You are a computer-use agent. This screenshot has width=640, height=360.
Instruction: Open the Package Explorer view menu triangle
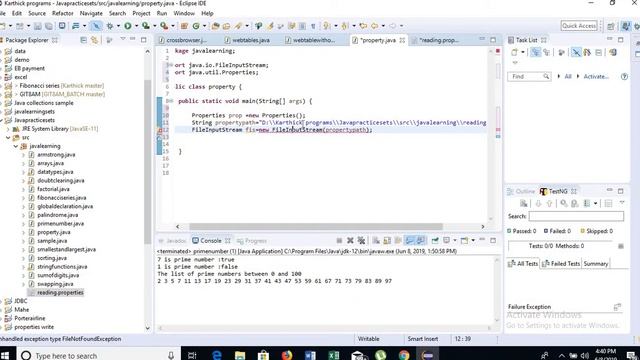pos(122,40)
